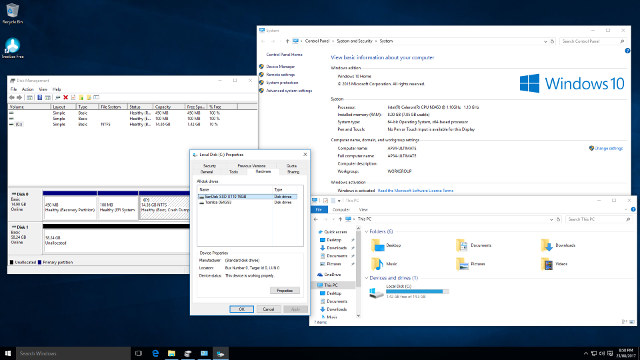Open the Downloads folder icon in This PC
640x360 pixels.
(x=547, y=245)
